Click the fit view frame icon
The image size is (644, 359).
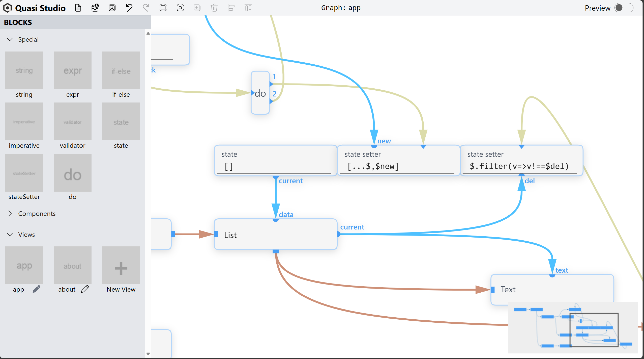pyautogui.click(x=163, y=8)
